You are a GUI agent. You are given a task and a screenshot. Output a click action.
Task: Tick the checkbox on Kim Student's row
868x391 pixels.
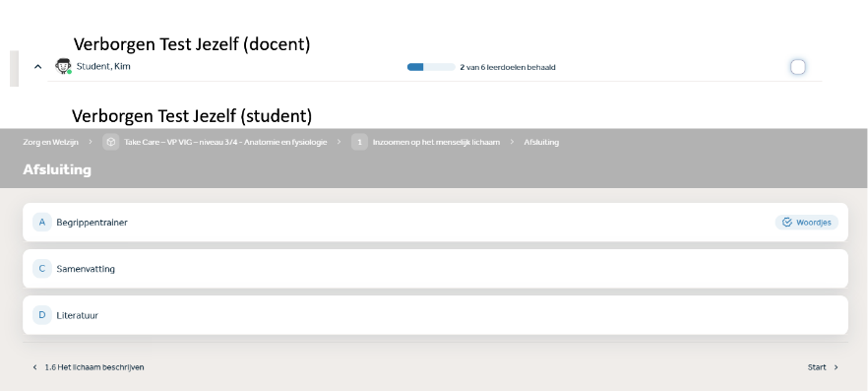798,67
